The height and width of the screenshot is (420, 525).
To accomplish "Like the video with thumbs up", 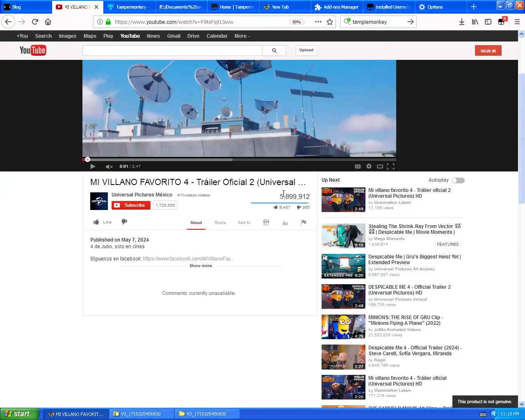I will click(x=103, y=222).
